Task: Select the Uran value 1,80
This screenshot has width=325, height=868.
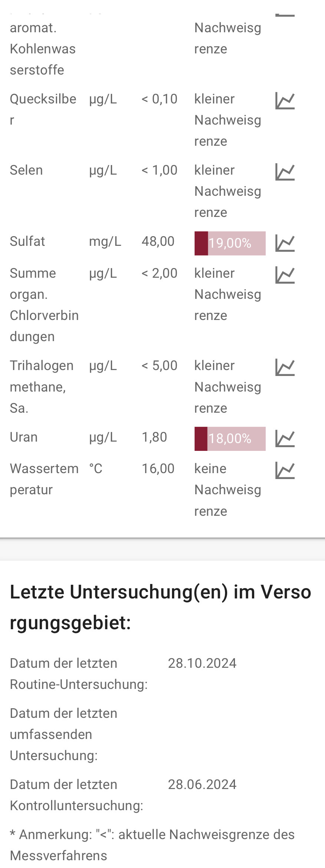Action: pyautogui.click(x=155, y=437)
